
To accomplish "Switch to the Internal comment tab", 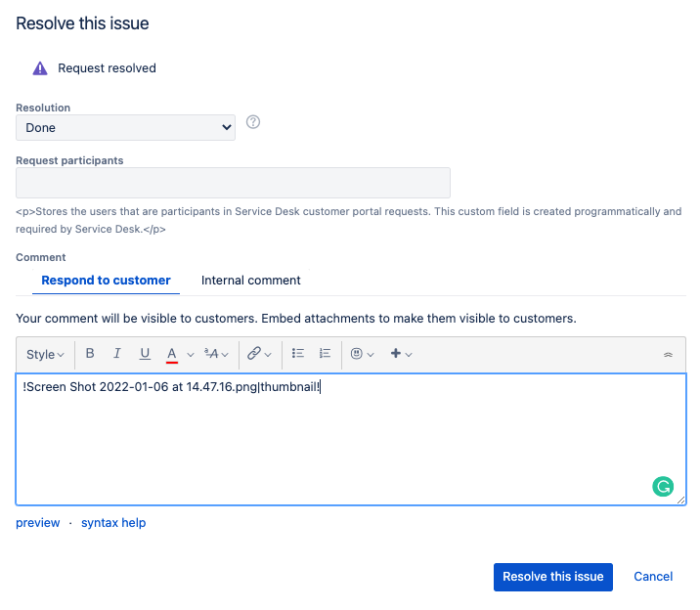I will point(251,281).
